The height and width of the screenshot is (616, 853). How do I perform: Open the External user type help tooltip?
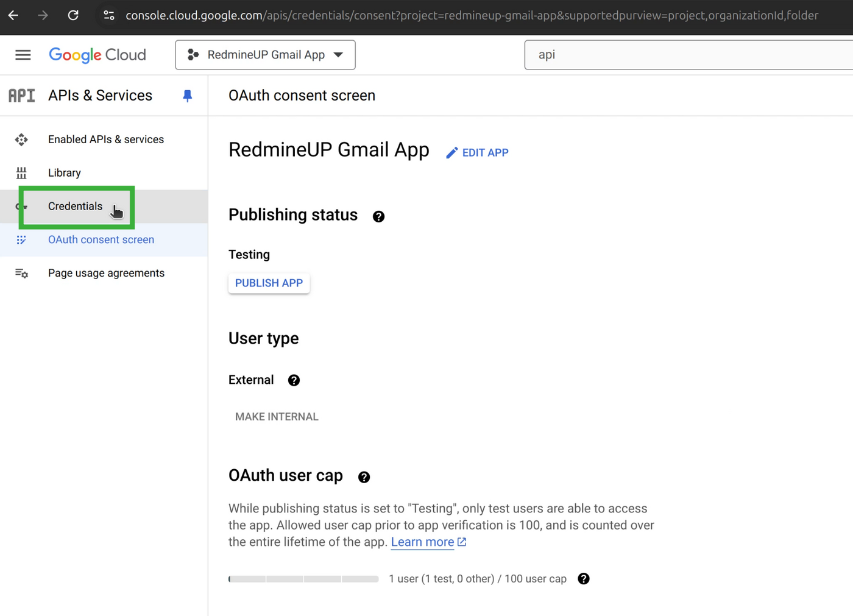[x=294, y=380]
